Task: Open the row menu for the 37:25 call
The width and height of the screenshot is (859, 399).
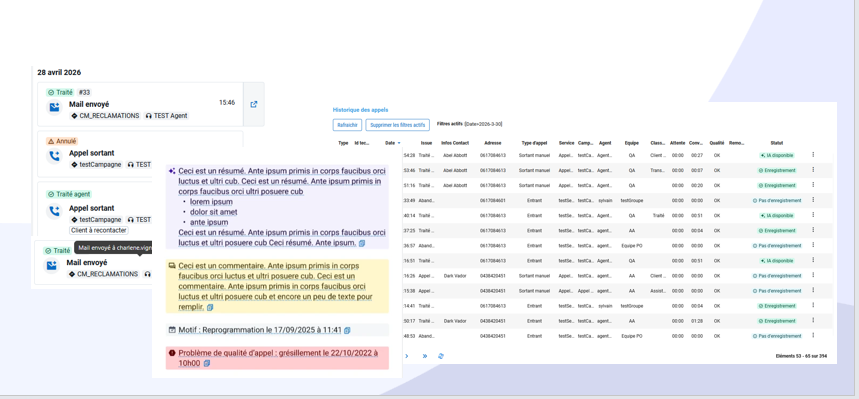Action: tap(813, 230)
